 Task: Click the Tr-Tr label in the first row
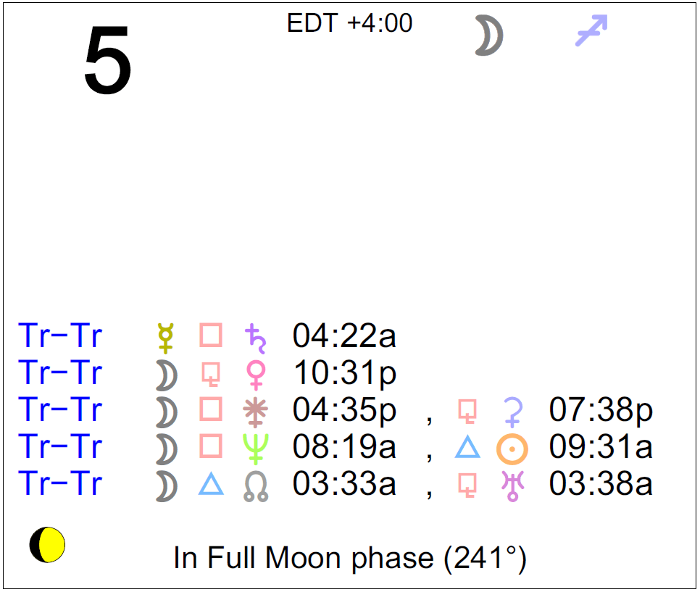pyautogui.click(x=60, y=336)
